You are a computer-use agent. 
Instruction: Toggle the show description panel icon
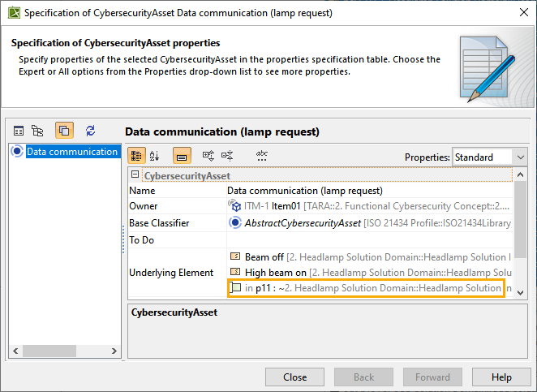coord(183,156)
